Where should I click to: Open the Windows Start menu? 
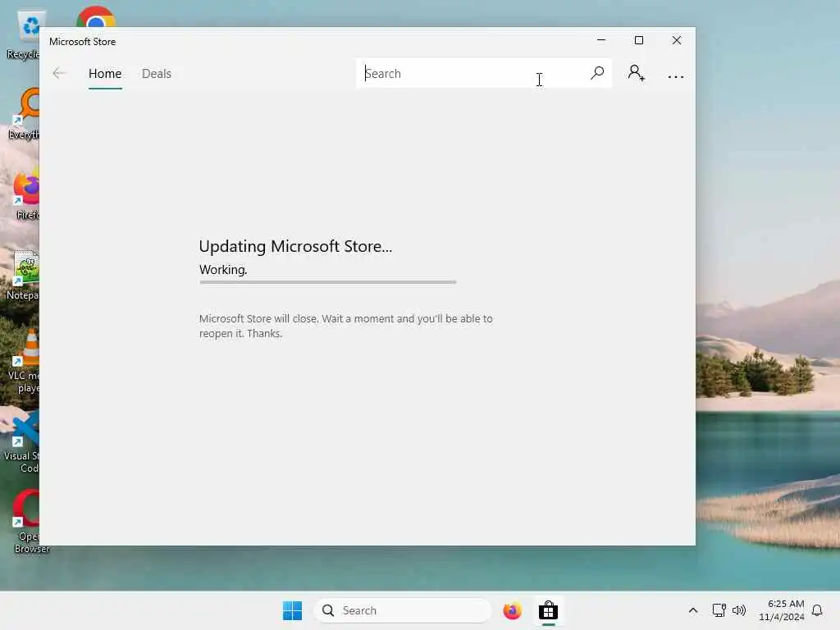(x=292, y=610)
